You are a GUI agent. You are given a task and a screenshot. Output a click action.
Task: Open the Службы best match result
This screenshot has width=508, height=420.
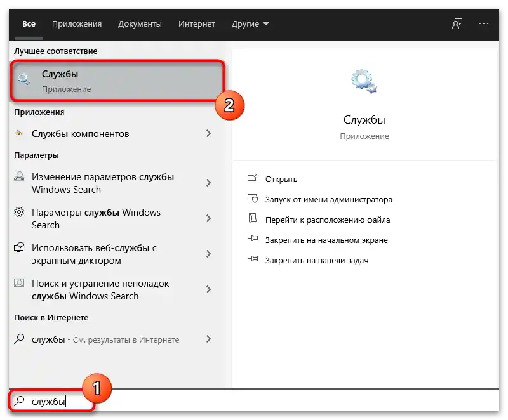click(x=117, y=81)
